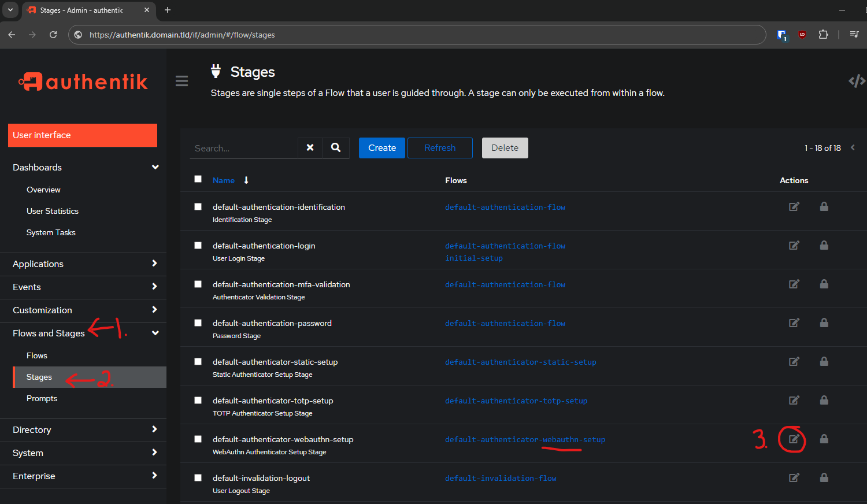Open permissions lock for default-authentication-mfa-validation
This screenshot has height=504, width=867.
coord(824,284)
